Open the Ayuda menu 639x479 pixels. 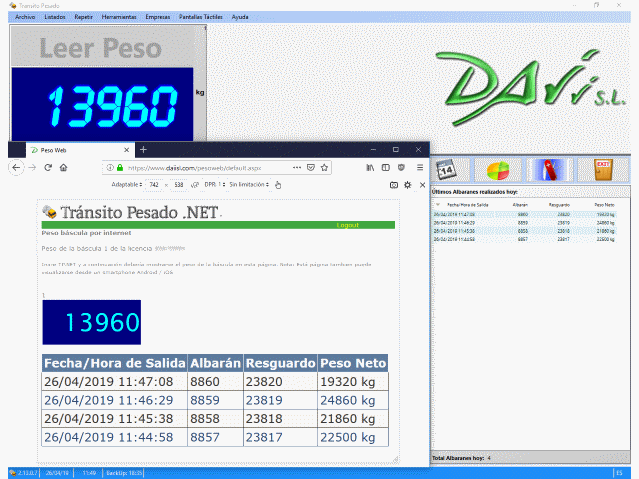pyautogui.click(x=240, y=17)
